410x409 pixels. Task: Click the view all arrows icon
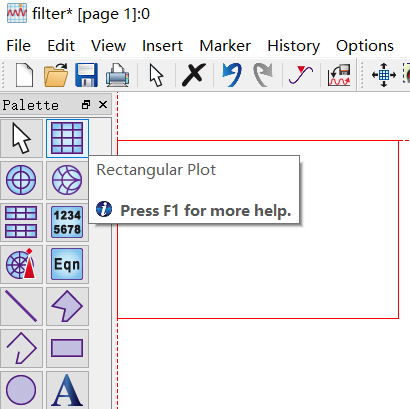(384, 75)
